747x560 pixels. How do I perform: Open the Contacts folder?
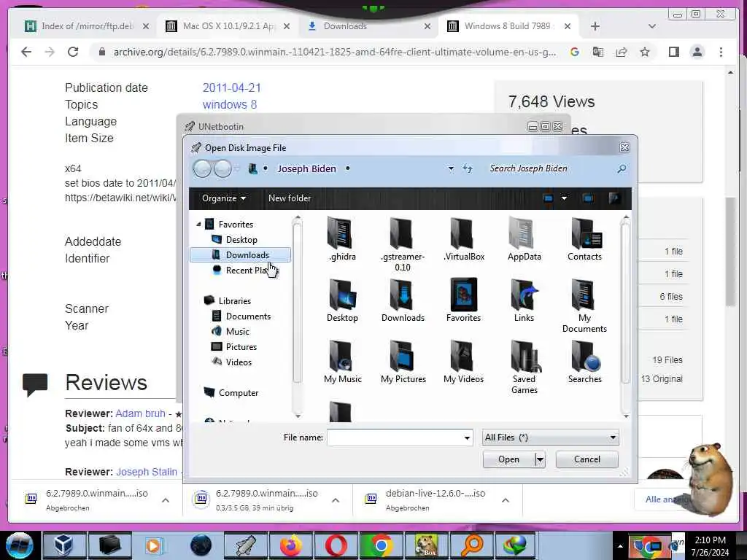pyautogui.click(x=584, y=238)
